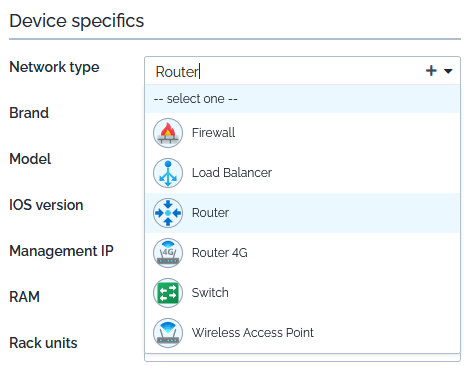Image resolution: width=467 pixels, height=366 pixels.
Task: Click the IOS version label
Action: [46, 205]
